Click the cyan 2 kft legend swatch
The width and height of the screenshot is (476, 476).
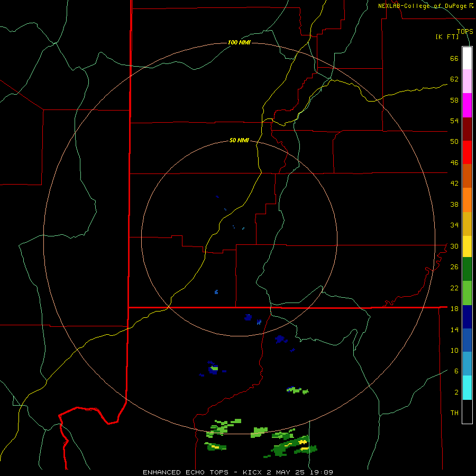(x=467, y=388)
